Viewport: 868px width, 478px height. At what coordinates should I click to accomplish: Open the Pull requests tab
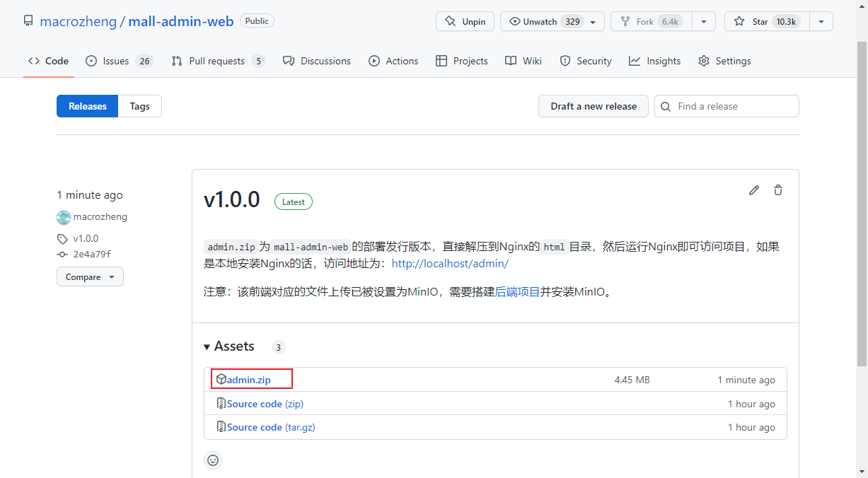[218, 61]
